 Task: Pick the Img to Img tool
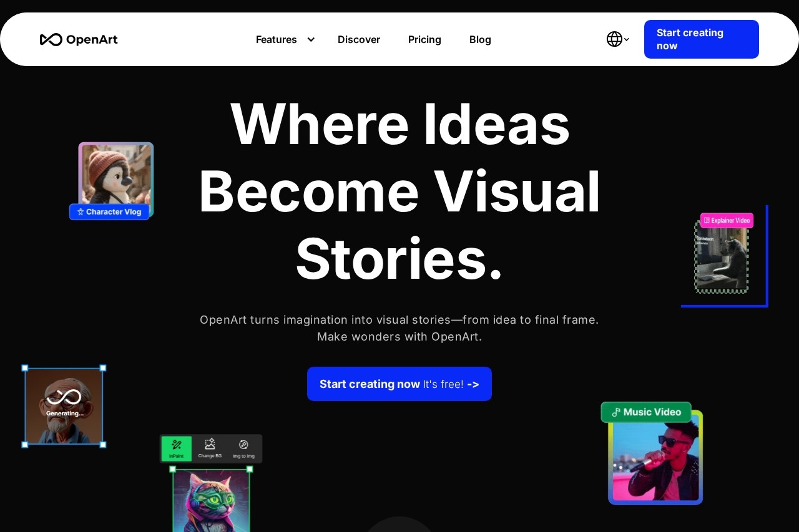(243, 448)
